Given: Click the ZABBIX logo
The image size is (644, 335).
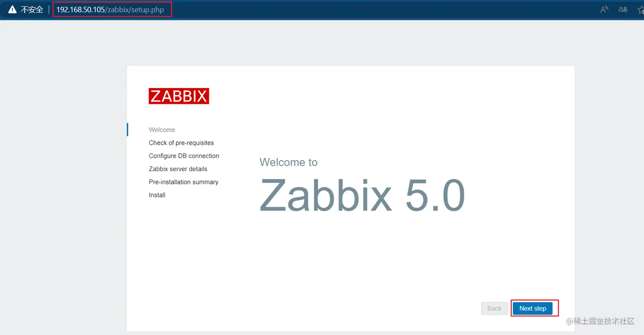Looking at the screenshot, I should pyautogui.click(x=179, y=96).
